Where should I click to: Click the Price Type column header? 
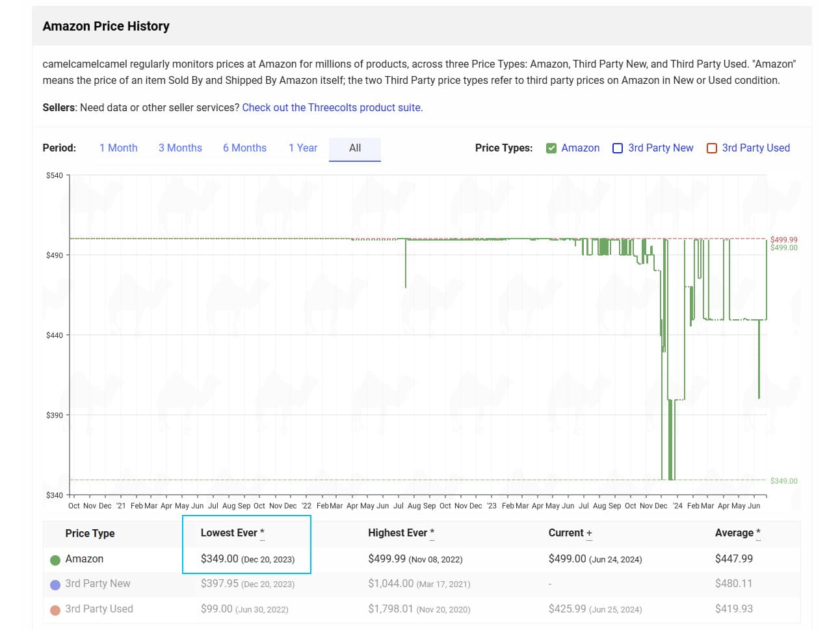click(x=90, y=533)
